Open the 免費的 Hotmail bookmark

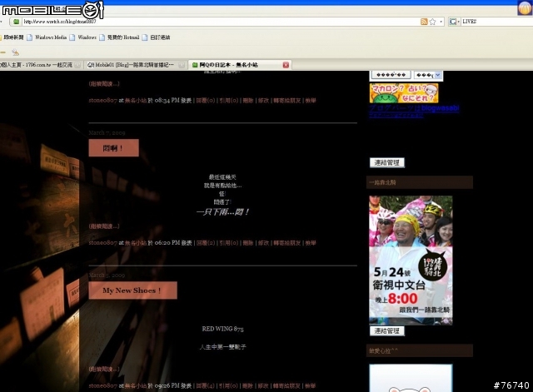(x=123, y=37)
